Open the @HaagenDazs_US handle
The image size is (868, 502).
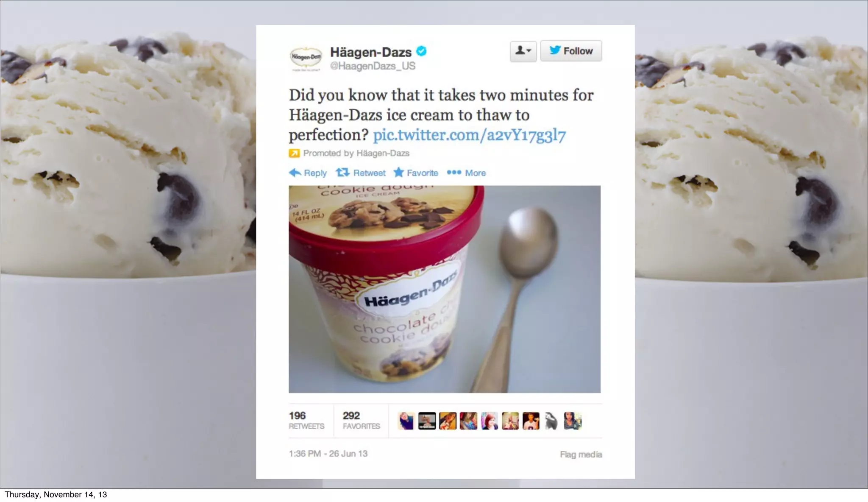tap(373, 66)
